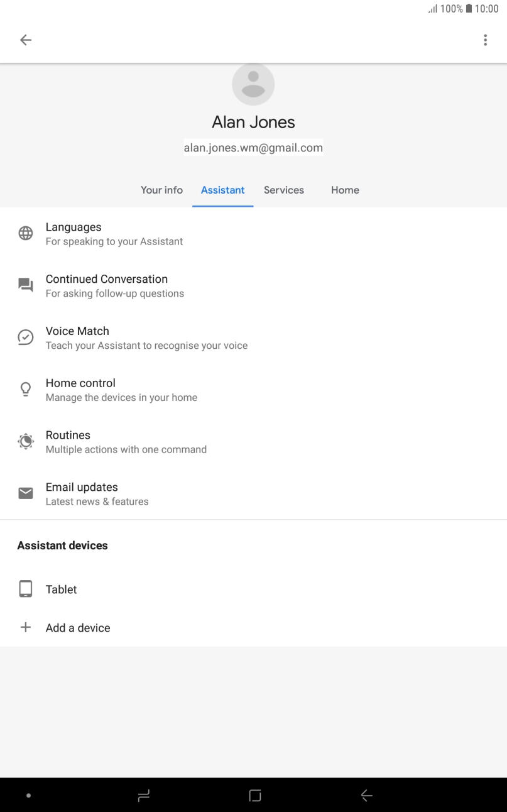507x812 pixels.
Task: Tap the Voice Match checkmark icon
Action: pyautogui.click(x=25, y=337)
